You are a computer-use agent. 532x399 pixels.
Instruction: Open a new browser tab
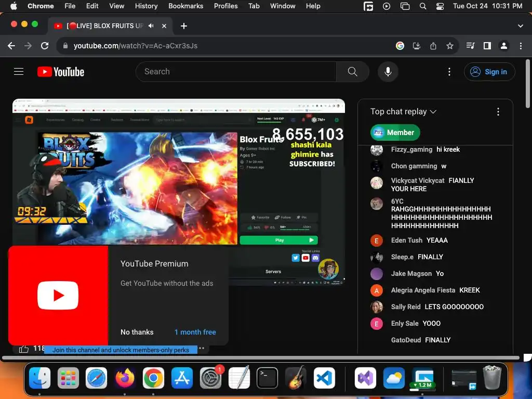[183, 26]
